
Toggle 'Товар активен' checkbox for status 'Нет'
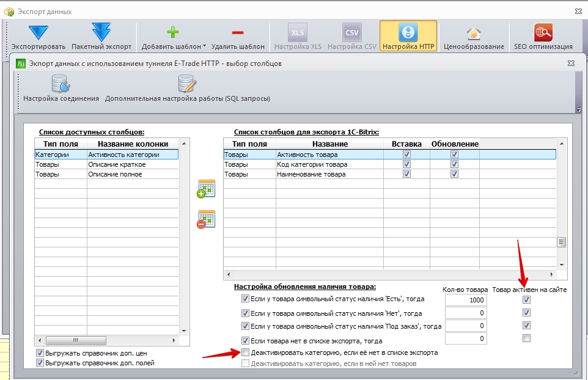coord(526,313)
